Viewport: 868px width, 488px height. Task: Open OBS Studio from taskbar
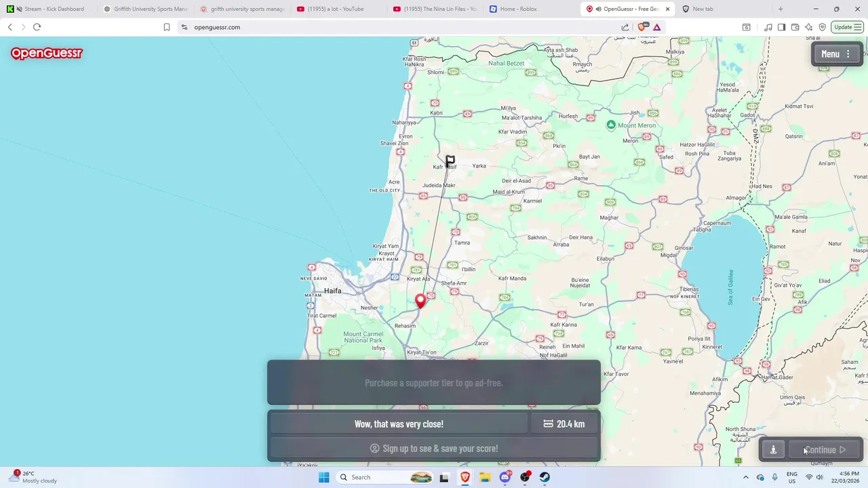tap(525, 477)
